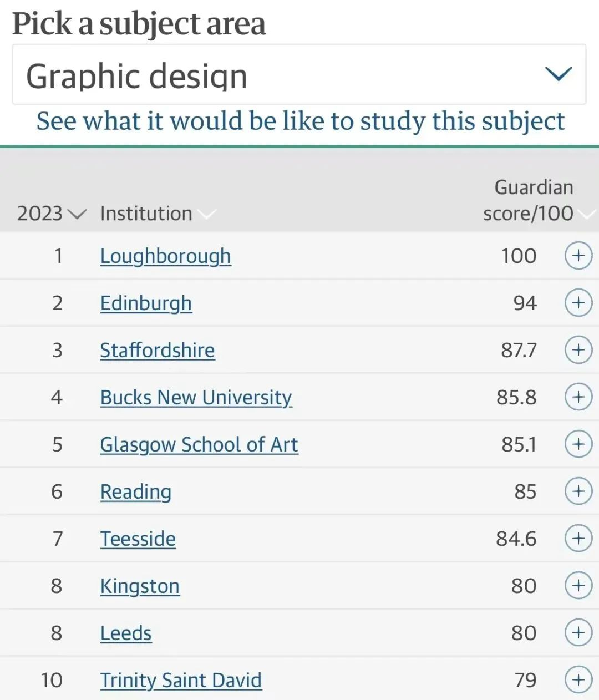Expand Loughborough row with plus icon
Screen dimensions: 599x700
pyautogui.click(x=578, y=256)
